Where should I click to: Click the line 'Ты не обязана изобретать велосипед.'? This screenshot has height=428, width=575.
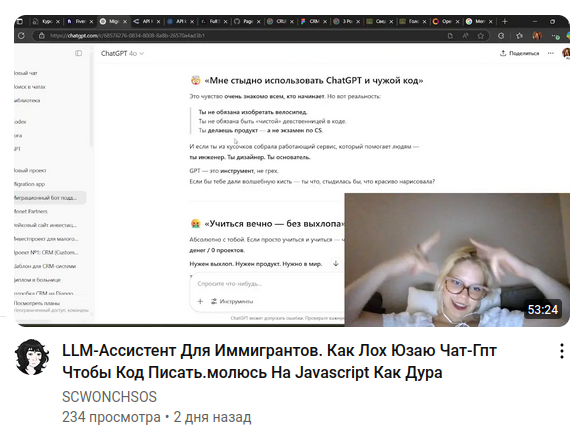coord(253,112)
